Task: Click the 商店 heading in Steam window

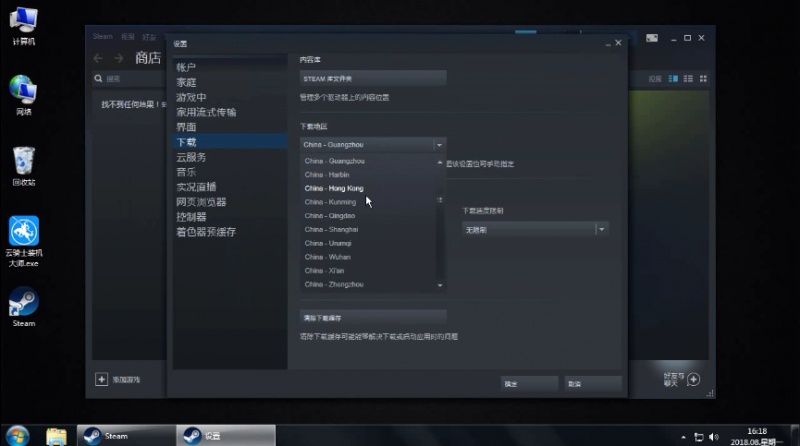Action: click(148, 58)
